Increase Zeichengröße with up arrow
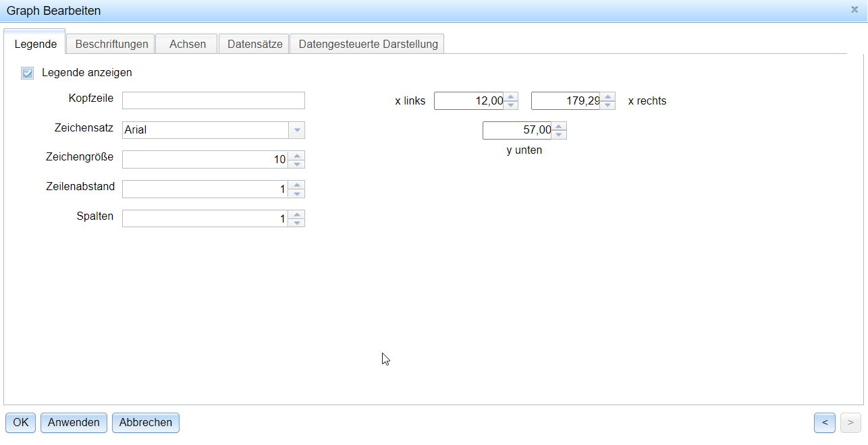The height and width of the screenshot is (445, 868). pyautogui.click(x=297, y=156)
